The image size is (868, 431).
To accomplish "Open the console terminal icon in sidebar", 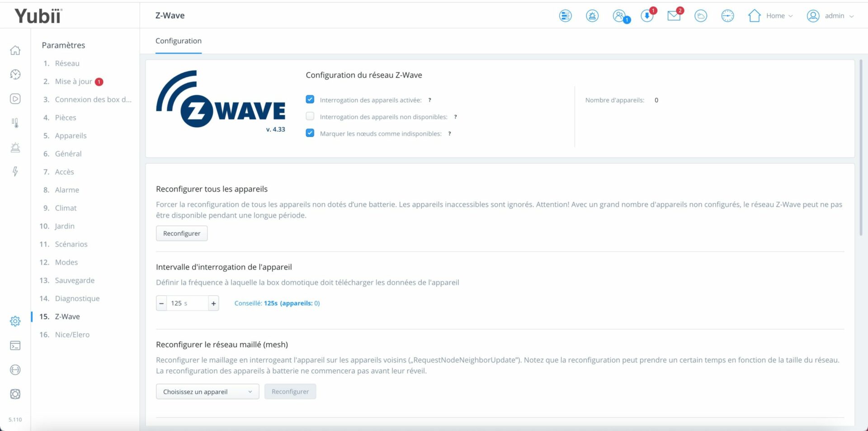I will [15, 346].
